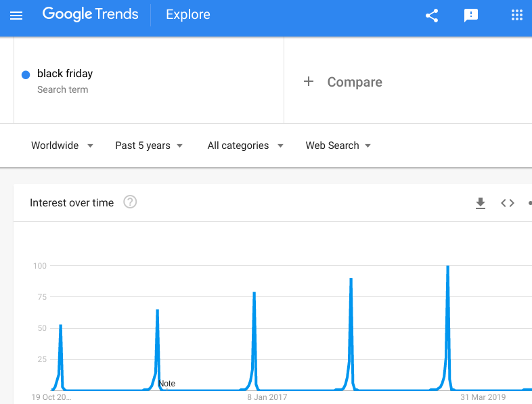Expand the All categories dropdown

click(245, 145)
